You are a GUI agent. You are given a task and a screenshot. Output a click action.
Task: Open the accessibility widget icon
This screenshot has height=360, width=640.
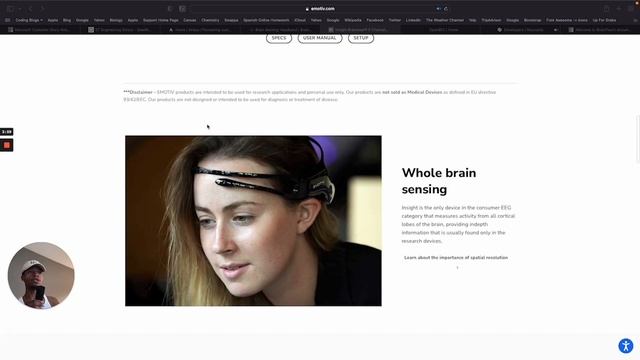pyautogui.click(x=626, y=346)
